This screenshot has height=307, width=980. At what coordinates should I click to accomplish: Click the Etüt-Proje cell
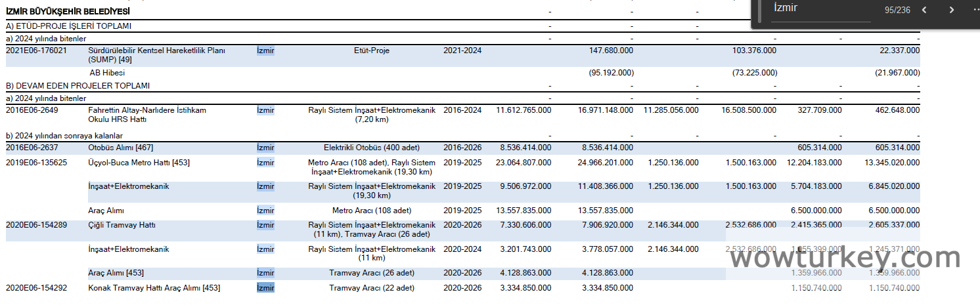(372, 51)
